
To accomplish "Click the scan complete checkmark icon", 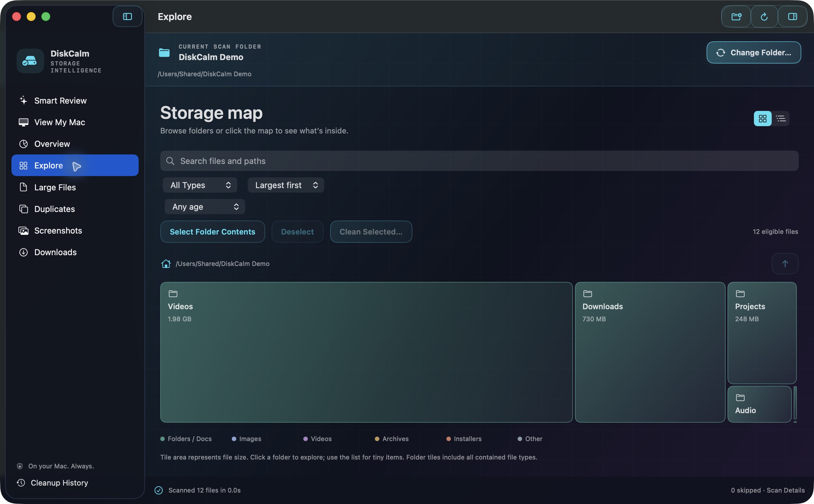I will [159, 490].
